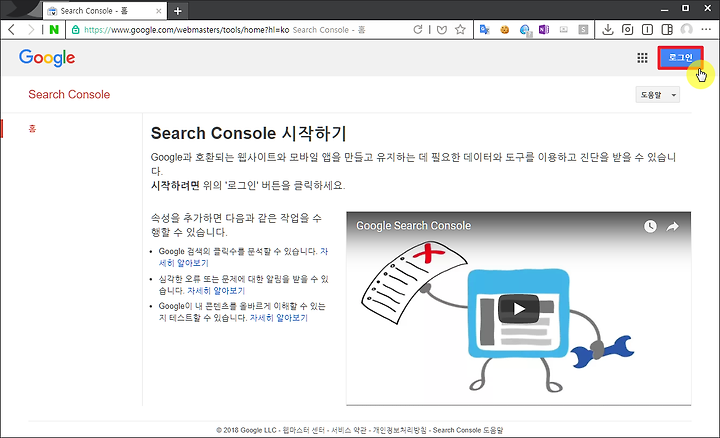Viewport: 720px width, 438px height.
Task: Open 자세히 알아보기 link about content testing
Action: 279,318
